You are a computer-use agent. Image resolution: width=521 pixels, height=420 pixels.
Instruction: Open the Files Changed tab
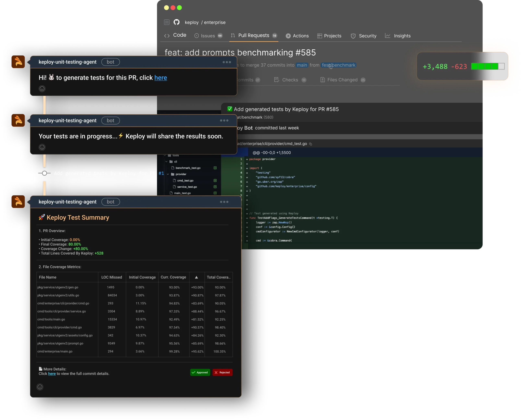tap(343, 80)
